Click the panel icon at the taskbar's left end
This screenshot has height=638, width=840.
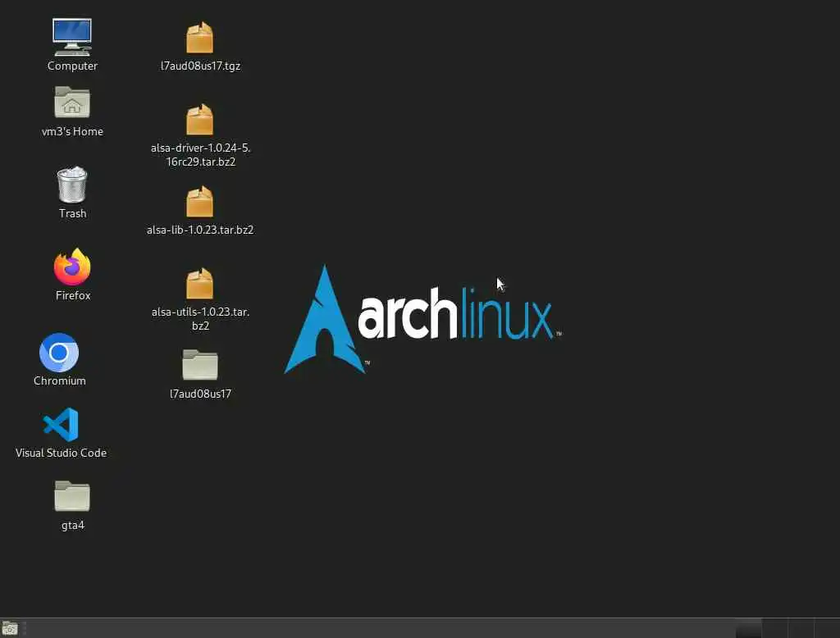(10, 628)
